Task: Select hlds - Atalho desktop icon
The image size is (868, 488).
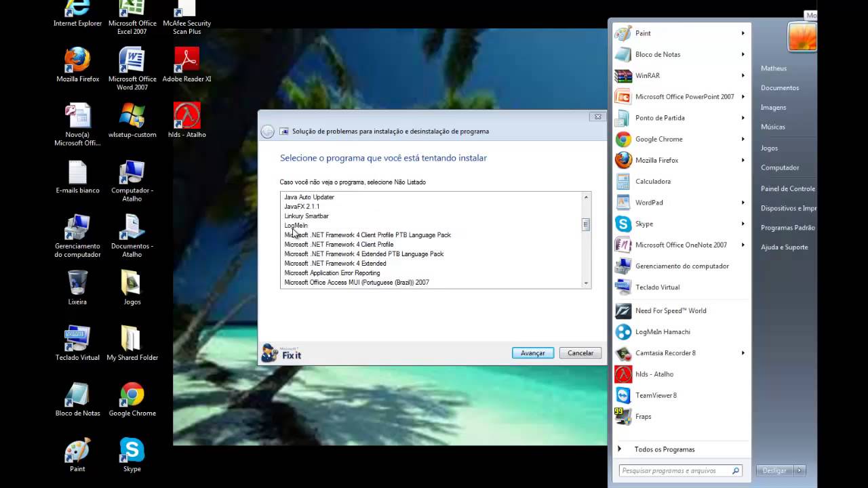Action: coord(186,121)
